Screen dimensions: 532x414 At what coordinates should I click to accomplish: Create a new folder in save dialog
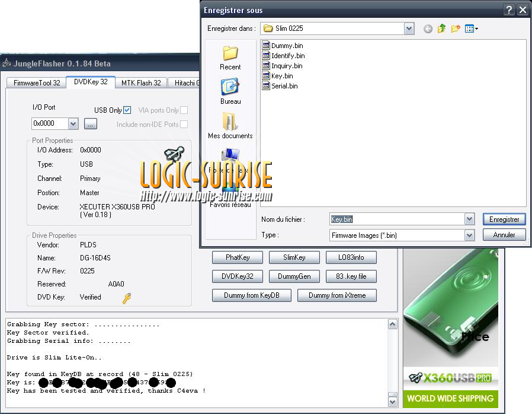click(456, 28)
